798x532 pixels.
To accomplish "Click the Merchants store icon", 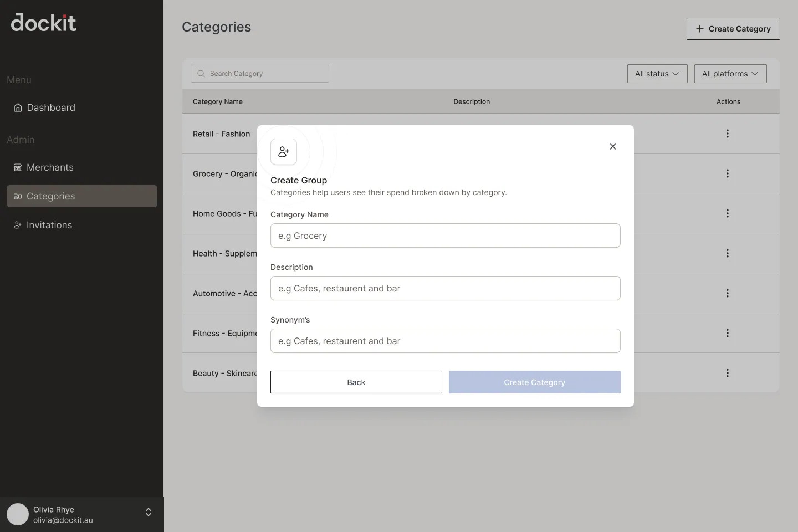I will pos(18,167).
